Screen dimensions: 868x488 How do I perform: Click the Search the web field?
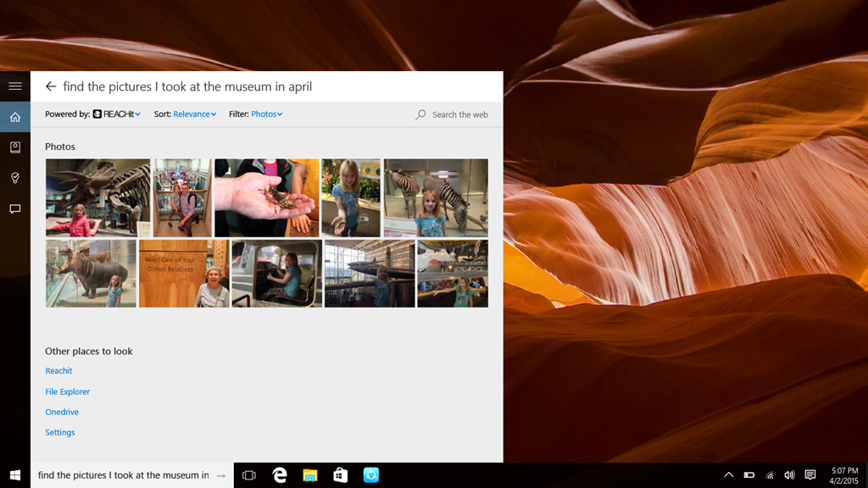coord(459,114)
